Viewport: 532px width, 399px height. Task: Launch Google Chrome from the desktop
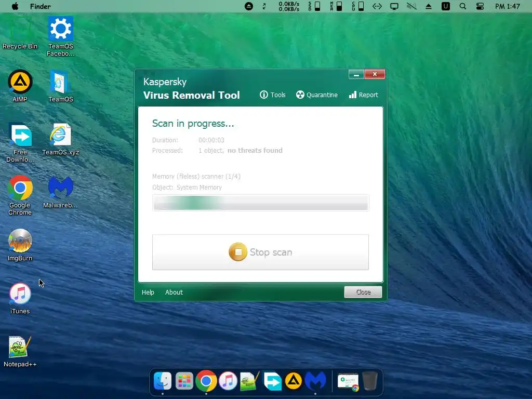click(20, 195)
